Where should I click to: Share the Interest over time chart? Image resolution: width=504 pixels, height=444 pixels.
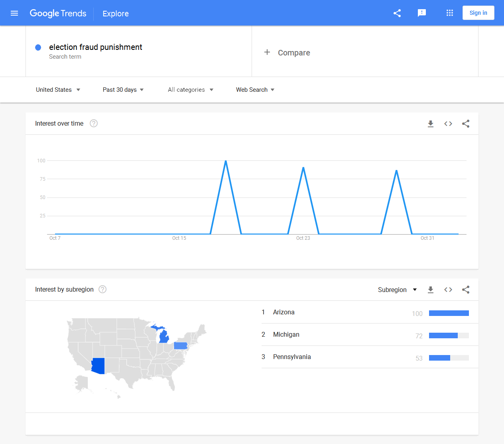[466, 124]
